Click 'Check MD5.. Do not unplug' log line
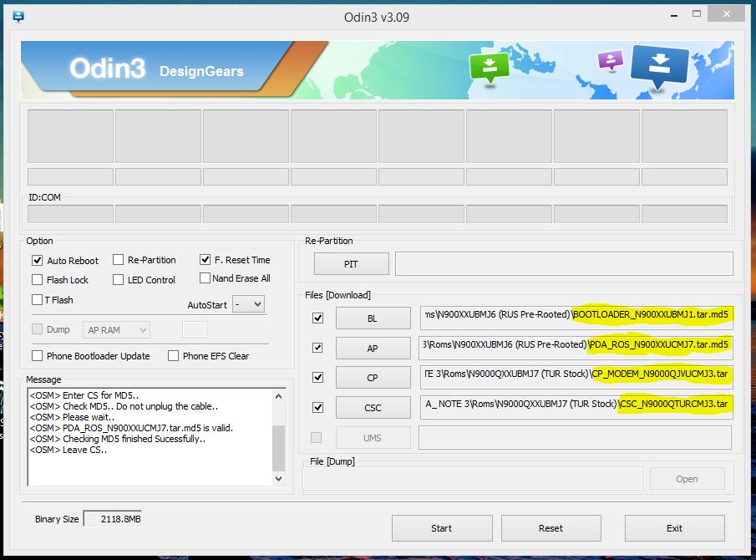756x560 pixels. point(124,406)
